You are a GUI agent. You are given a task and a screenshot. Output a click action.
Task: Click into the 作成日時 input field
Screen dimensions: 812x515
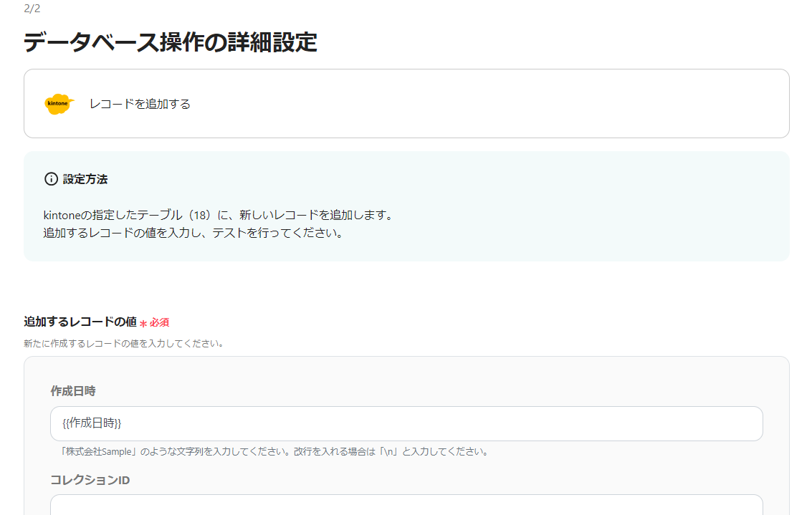coord(406,423)
